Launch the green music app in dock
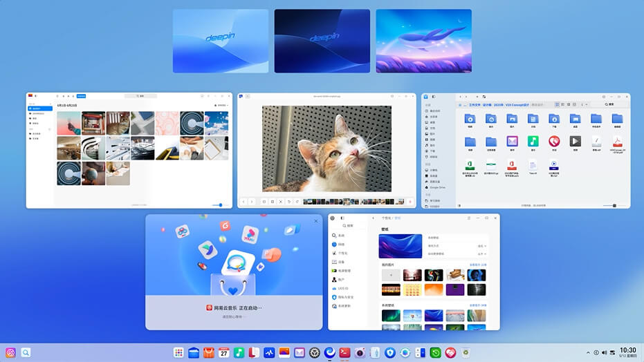The width and height of the screenshot is (644, 362). [x=239, y=352]
